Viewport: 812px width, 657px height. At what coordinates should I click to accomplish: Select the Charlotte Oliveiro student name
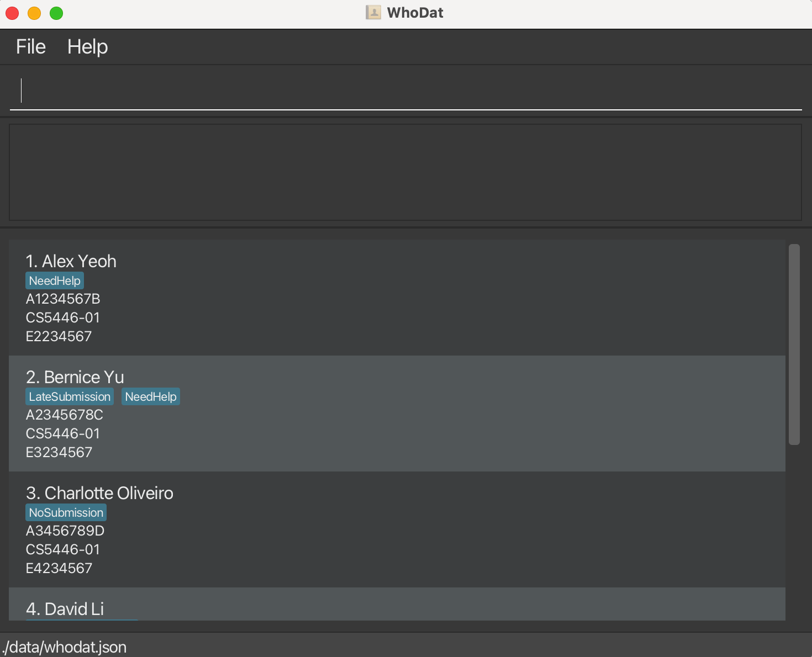point(99,493)
